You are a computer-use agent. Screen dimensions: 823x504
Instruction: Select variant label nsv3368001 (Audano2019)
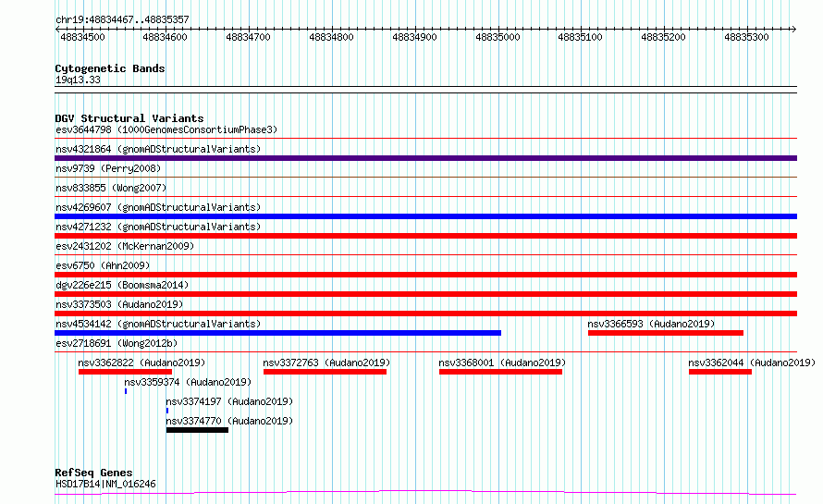(x=502, y=363)
